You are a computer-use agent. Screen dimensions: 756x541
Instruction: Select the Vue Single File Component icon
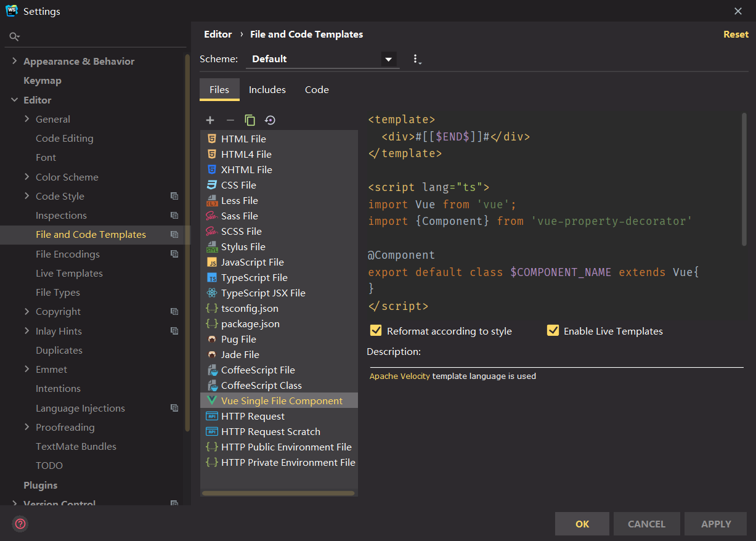212,401
